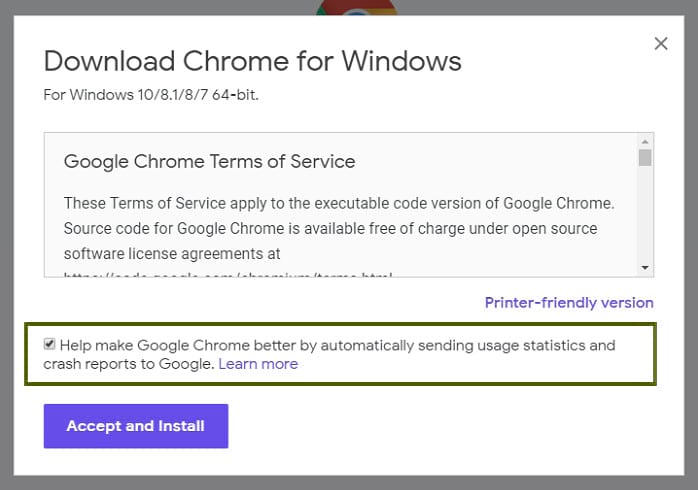Screen dimensions: 698x490
Task: Click the empty scrollbar track below the thumb
Action: pos(645,214)
